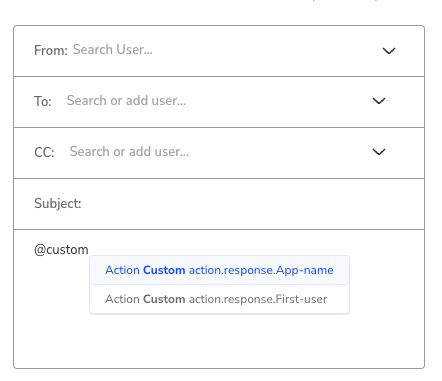Select the action.response.App-name suggestion
The width and height of the screenshot is (442, 381).
tap(219, 270)
